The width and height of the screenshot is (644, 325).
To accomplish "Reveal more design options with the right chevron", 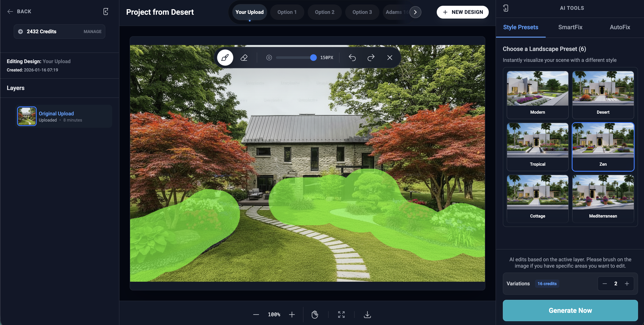I will [415, 12].
